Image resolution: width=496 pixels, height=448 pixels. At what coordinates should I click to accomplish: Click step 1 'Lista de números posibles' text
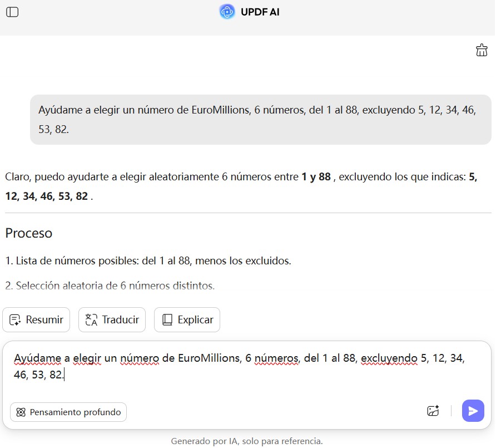coord(148,260)
